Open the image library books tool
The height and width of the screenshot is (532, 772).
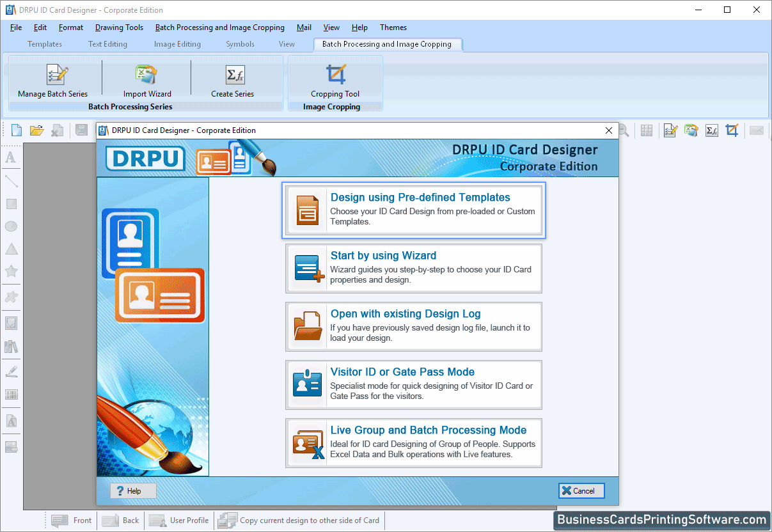tap(11, 347)
